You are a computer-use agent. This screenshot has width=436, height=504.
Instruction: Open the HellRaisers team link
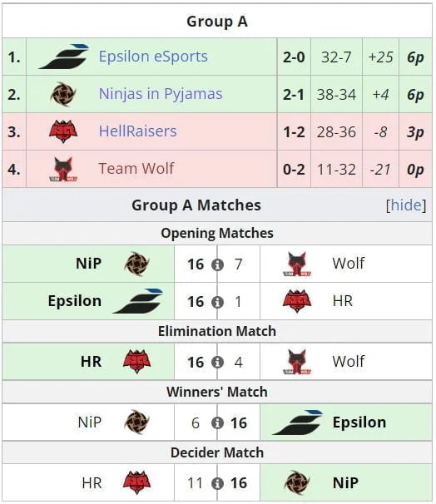(x=137, y=131)
